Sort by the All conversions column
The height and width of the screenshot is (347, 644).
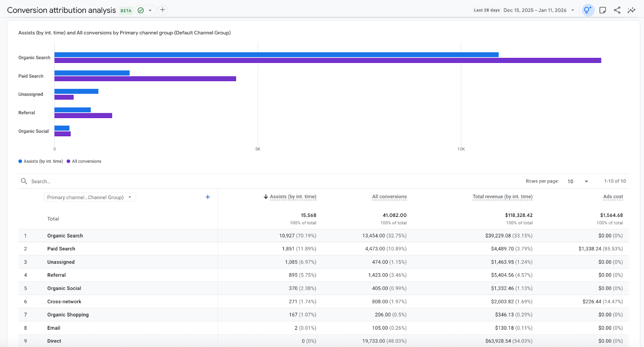pyautogui.click(x=389, y=197)
